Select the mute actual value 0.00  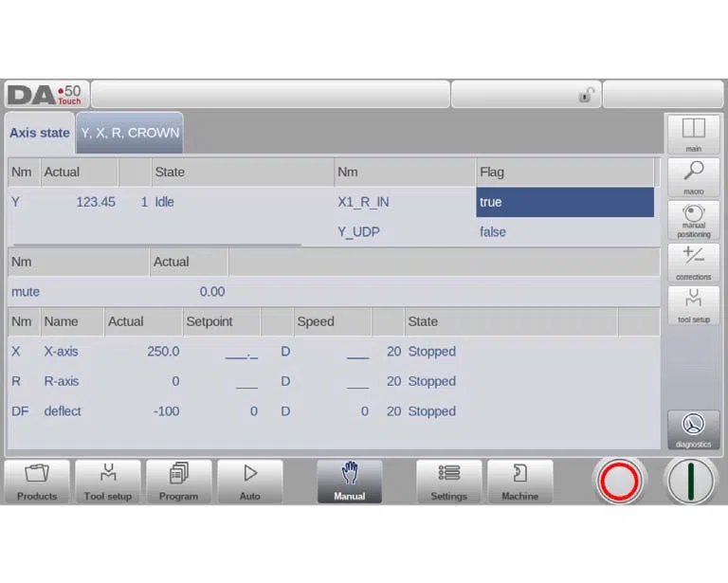(212, 292)
